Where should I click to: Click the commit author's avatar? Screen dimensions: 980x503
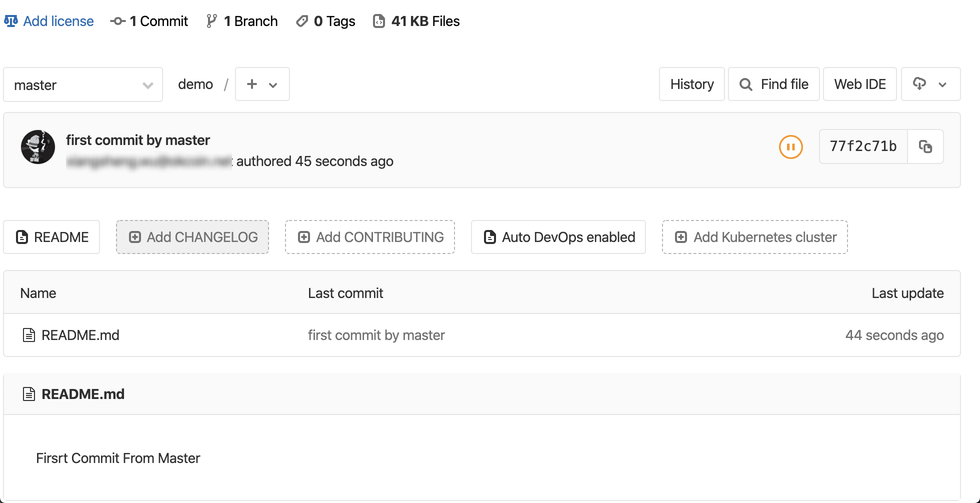click(x=37, y=147)
